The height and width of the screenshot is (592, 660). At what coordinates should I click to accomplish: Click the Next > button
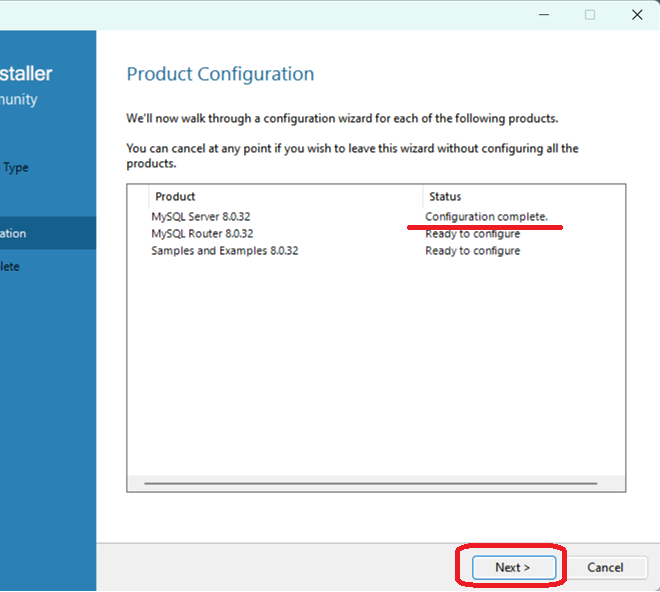click(x=514, y=567)
